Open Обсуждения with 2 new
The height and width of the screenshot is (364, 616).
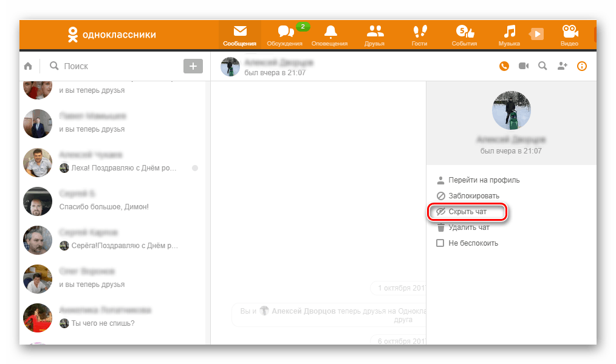[285, 35]
